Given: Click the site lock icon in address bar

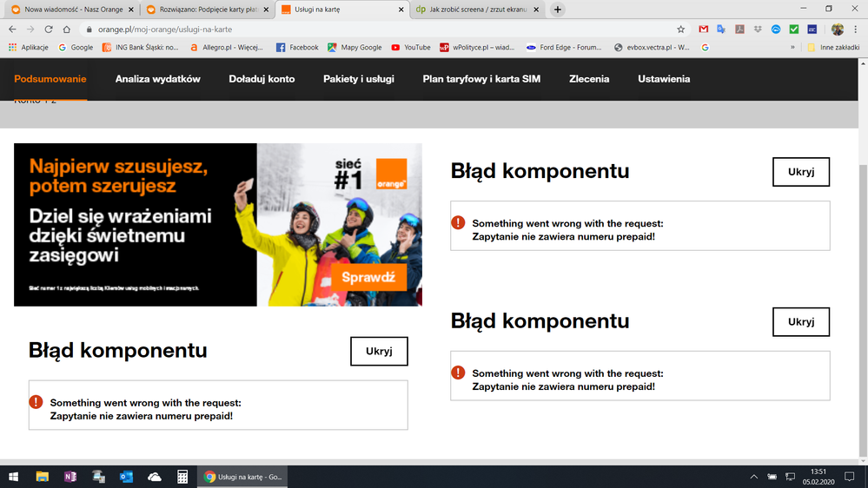Looking at the screenshot, I should click(x=89, y=30).
